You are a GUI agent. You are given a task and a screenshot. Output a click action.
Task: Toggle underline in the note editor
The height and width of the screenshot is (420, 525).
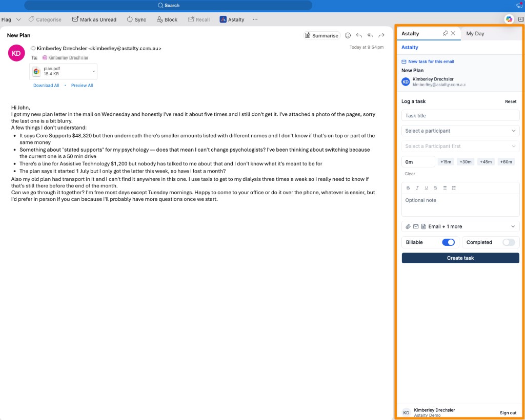(426, 188)
